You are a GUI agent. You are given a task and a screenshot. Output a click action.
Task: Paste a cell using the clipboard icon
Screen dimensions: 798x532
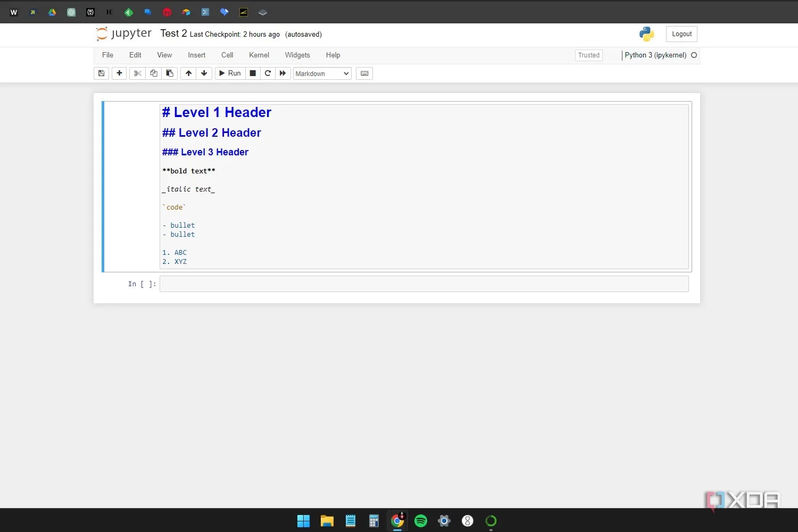pos(169,73)
